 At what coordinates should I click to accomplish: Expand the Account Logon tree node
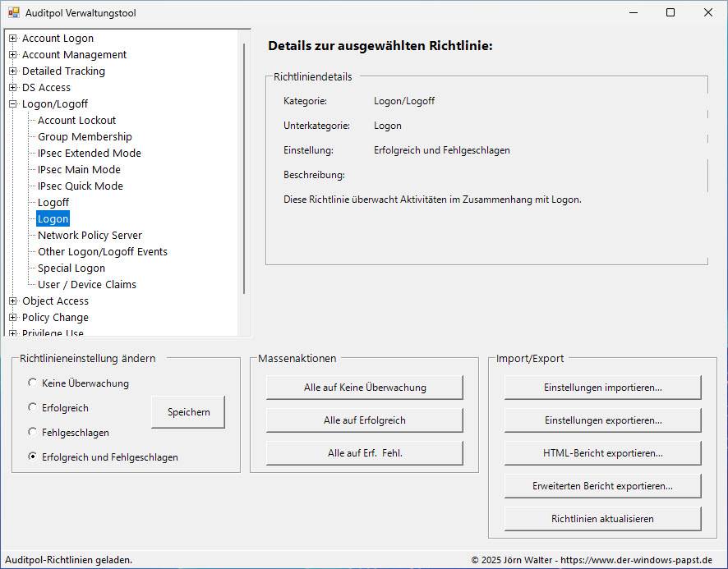(13, 39)
